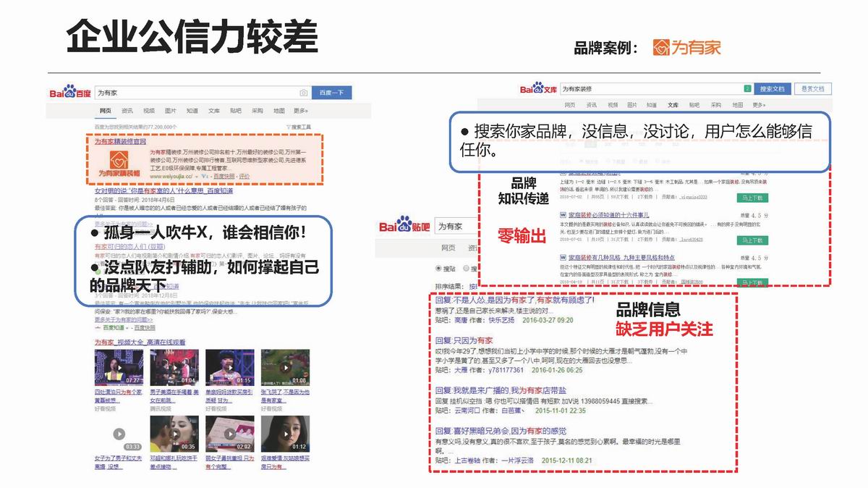
Task: Open the 为有家精装修官网 result link
Action: 120,142
